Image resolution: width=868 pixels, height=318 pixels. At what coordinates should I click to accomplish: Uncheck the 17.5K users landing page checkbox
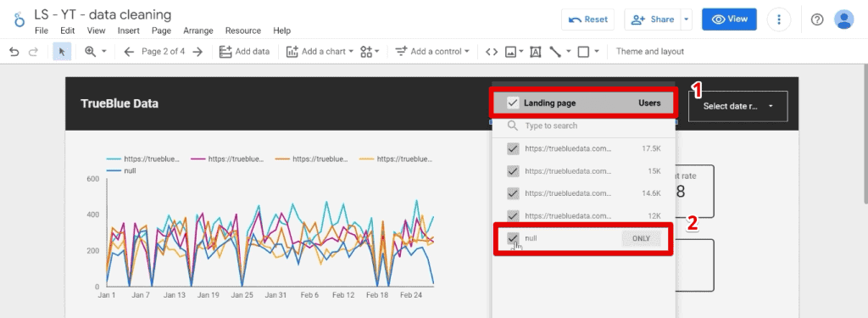(x=513, y=148)
